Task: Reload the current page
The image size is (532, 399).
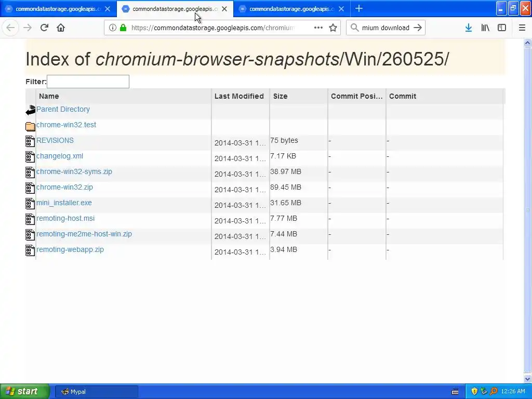Action: tap(44, 28)
